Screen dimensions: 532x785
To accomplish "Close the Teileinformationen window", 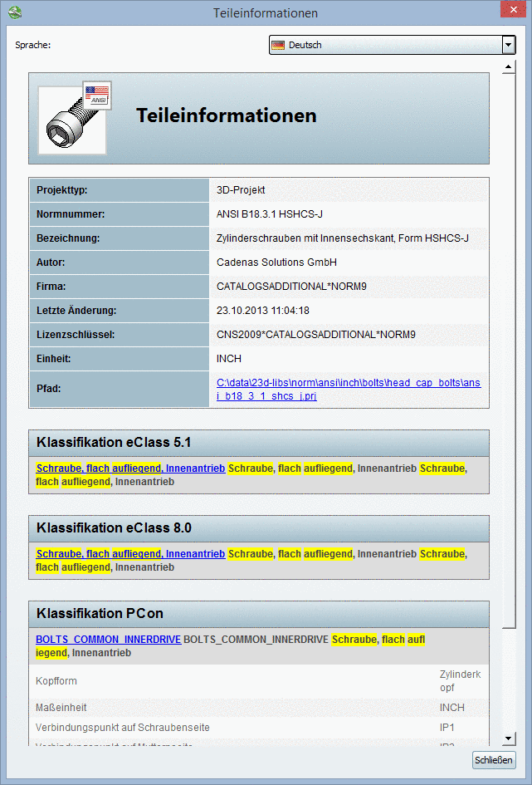I will (513, 9).
